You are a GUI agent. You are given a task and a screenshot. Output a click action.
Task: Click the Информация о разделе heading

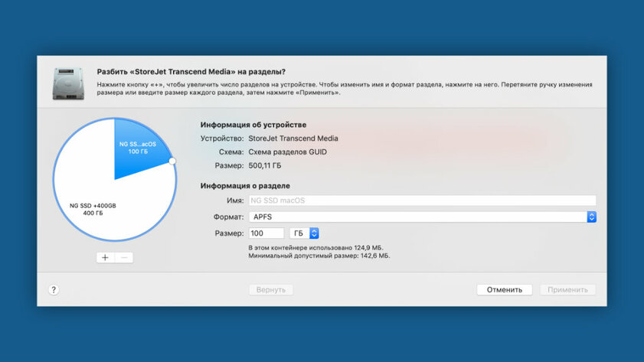click(x=245, y=186)
